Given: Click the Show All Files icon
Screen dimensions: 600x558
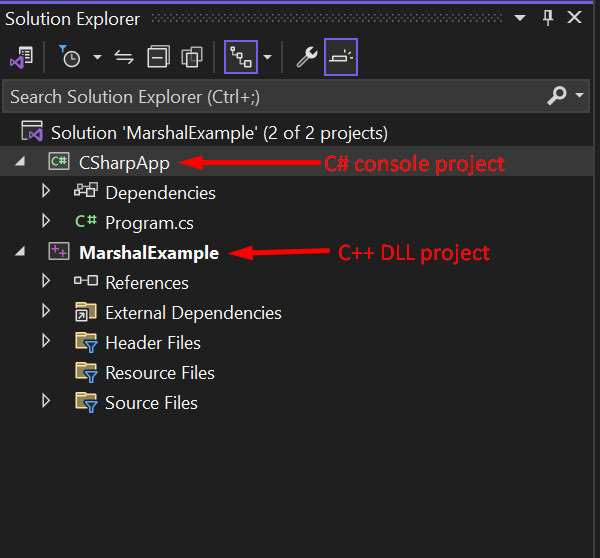Looking at the screenshot, I should tap(192, 57).
